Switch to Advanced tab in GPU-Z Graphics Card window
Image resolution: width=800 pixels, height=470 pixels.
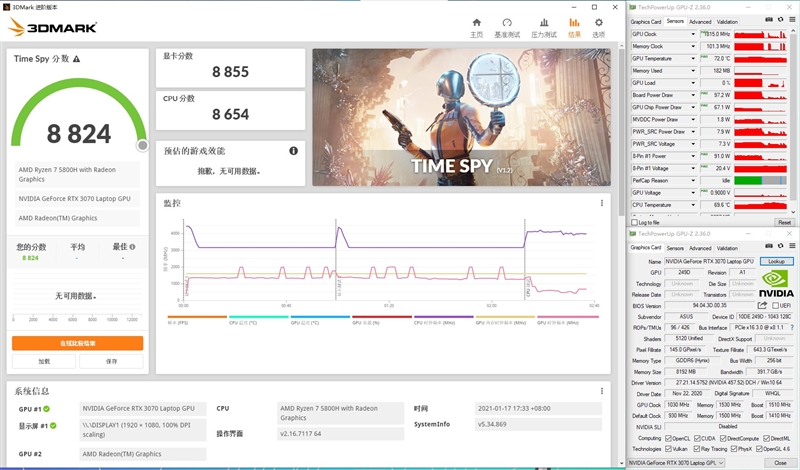click(x=700, y=248)
